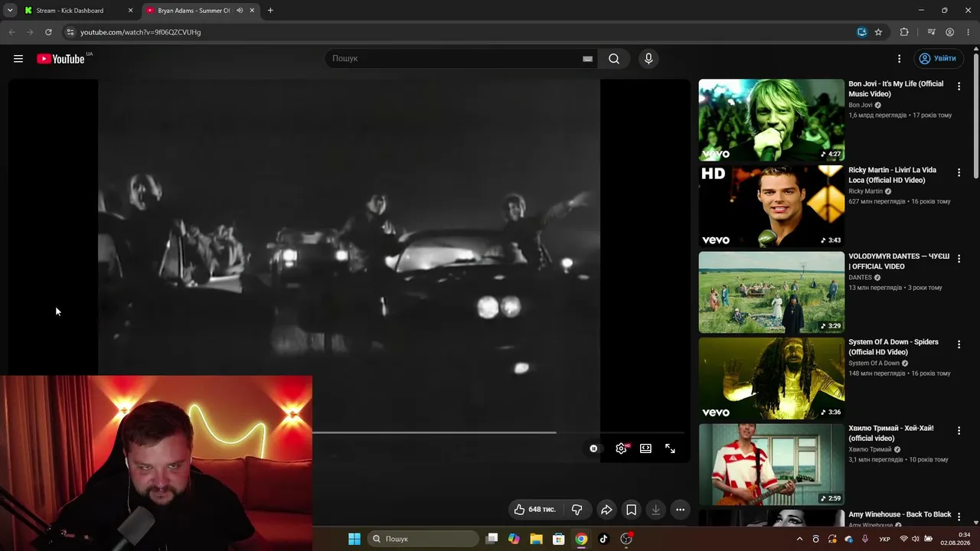The image size is (980, 551).
Task: Go to the YouTube home logo
Action: 60,59
